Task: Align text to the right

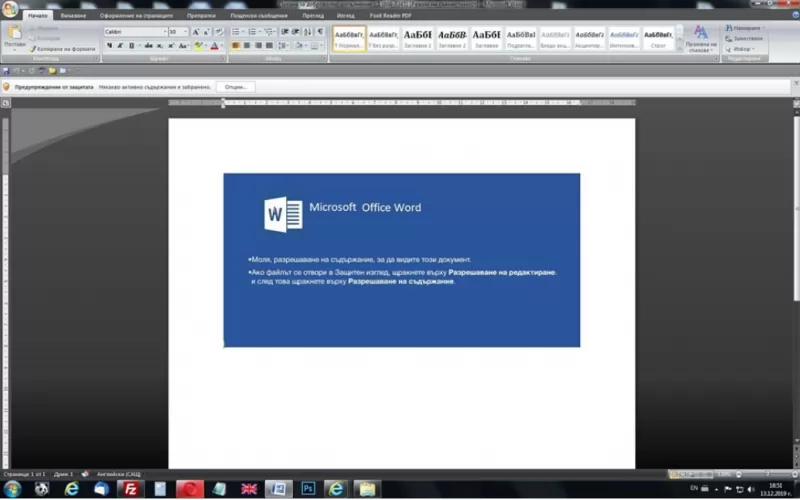Action: [258, 46]
